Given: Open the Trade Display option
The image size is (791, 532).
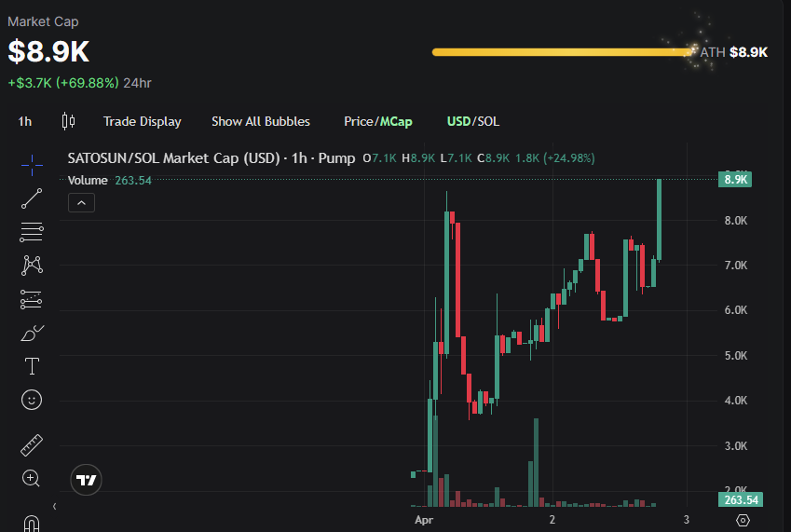Looking at the screenshot, I should [143, 121].
